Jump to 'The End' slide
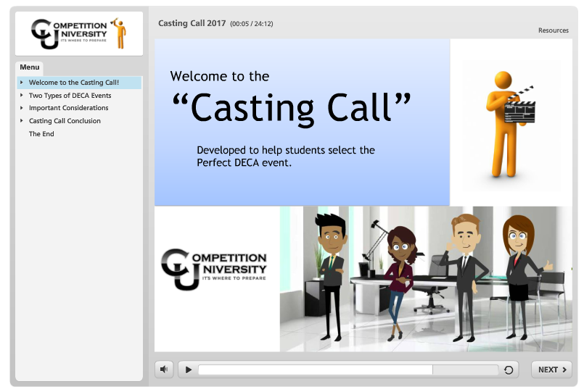 (x=41, y=134)
